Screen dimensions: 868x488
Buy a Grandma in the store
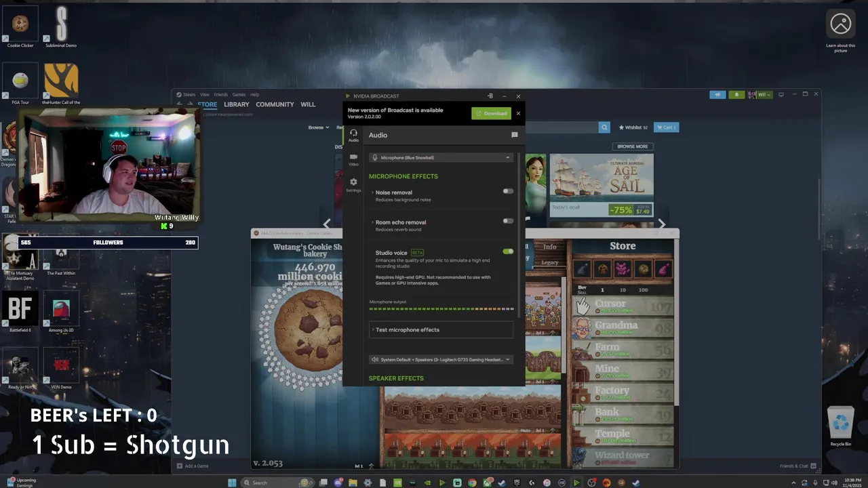(x=623, y=328)
